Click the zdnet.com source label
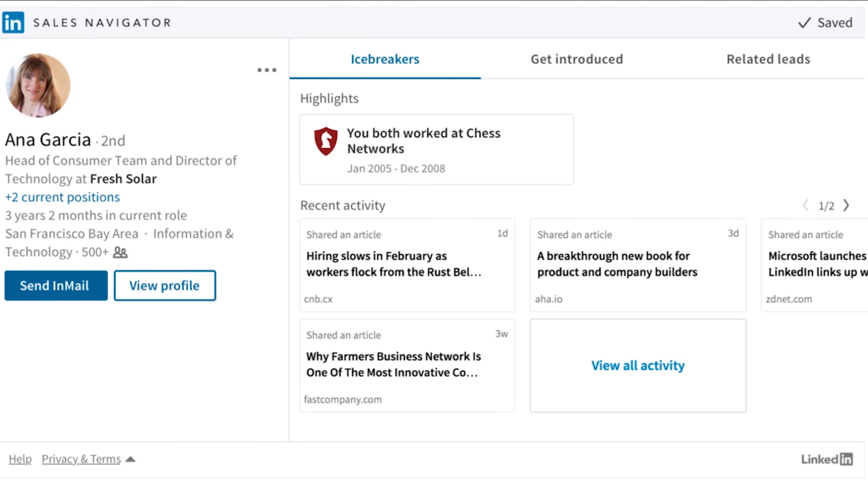868x488 pixels. tap(789, 299)
